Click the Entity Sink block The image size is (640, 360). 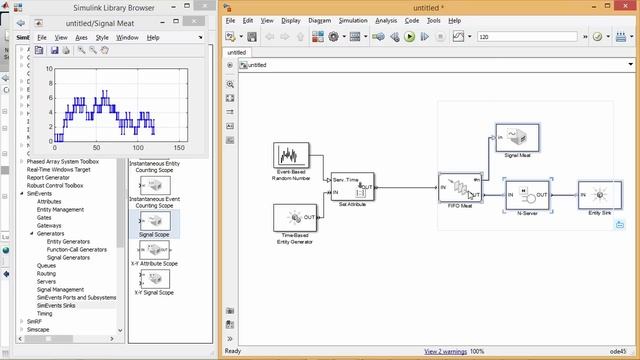coord(600,195)
